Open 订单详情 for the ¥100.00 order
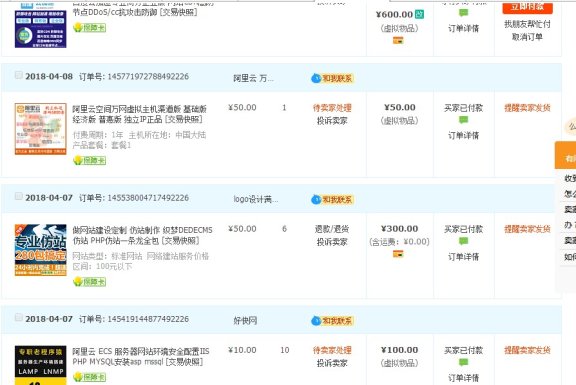The image size is (576, 385). [x=464, y=378]
